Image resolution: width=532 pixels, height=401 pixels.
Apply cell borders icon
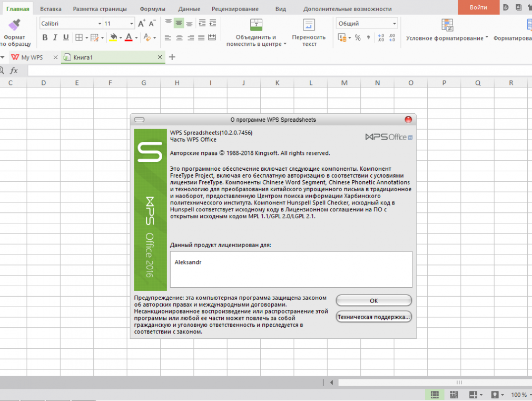pyautogui.click(x=78, y=38)
